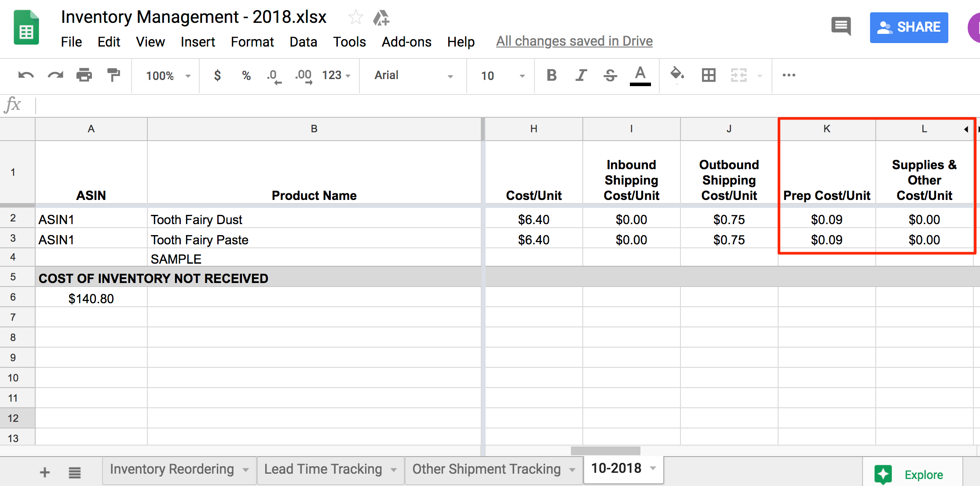Open the font family dropdown
Viewport: 980px width, 486px height.
coord(413,75)
